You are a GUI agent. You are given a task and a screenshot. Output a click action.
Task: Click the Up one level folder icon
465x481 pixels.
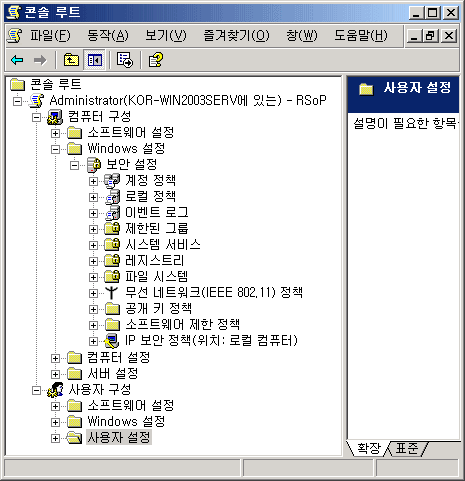71,60
